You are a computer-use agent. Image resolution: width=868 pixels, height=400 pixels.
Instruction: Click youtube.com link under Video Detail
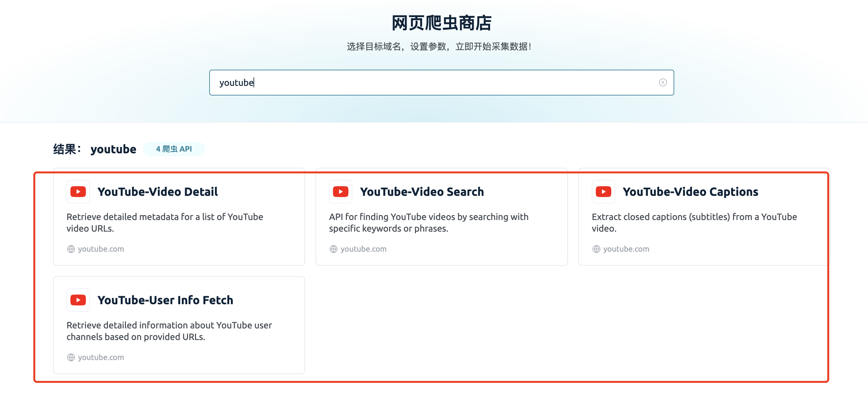pyautogui.click(x=101, y=249)
